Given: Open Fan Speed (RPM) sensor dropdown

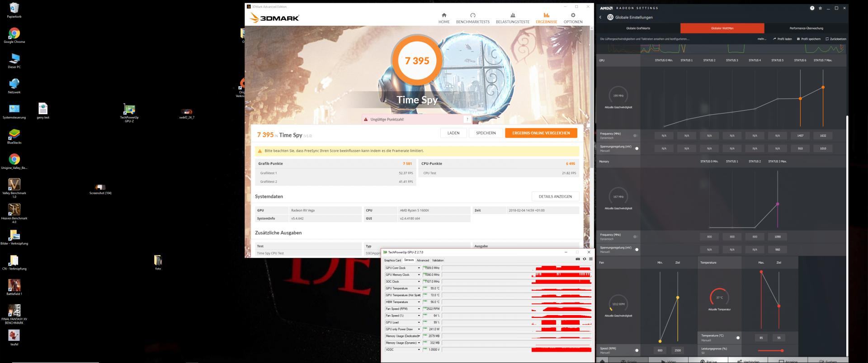Looking at the screenshot, I should click(x=419, y=309).
